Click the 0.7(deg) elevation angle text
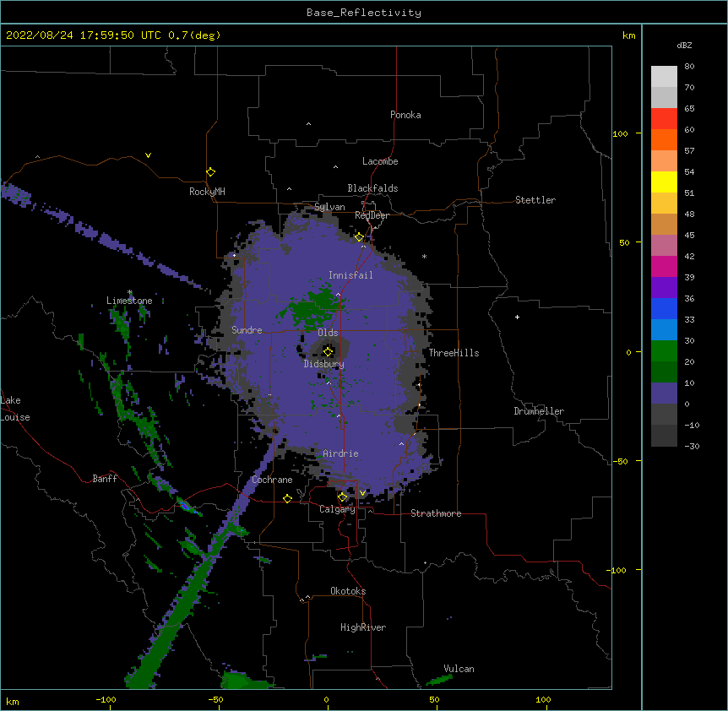The width and height of the screenshot is (728, 711). click(194, 35)
